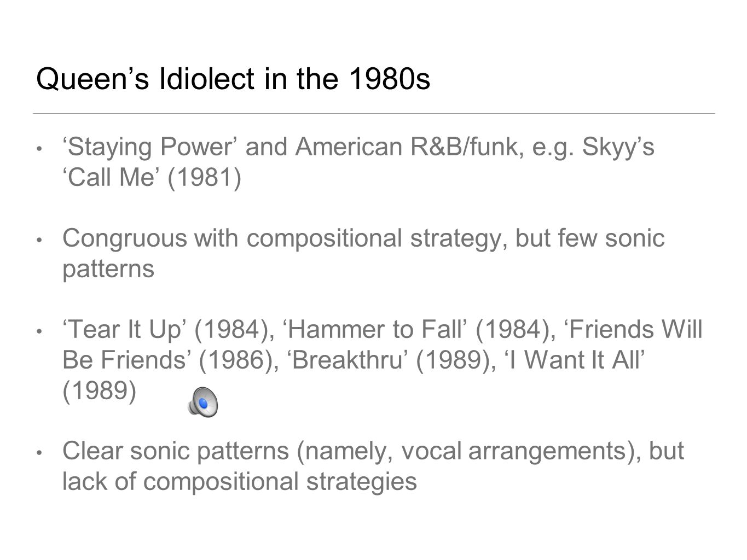Select 'lack of compositional strategies' line
Screen dimensions: 747x560
coord(240,482)
